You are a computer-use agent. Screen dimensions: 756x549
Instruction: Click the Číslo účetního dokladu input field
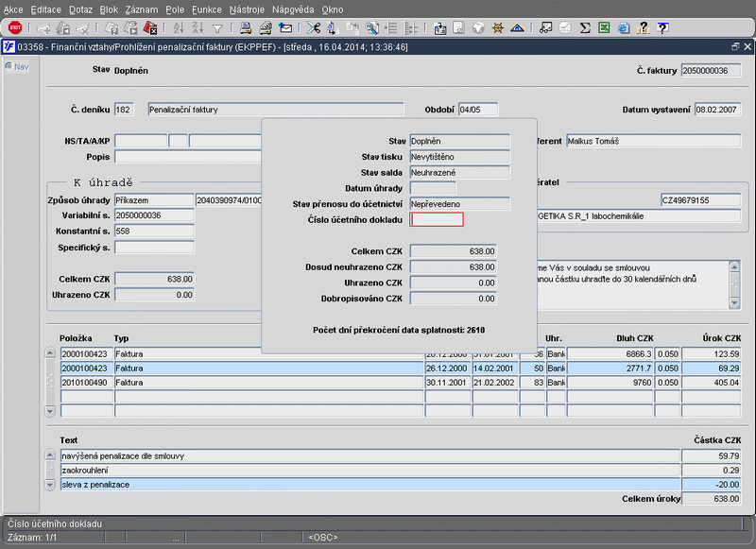[437, 220]
